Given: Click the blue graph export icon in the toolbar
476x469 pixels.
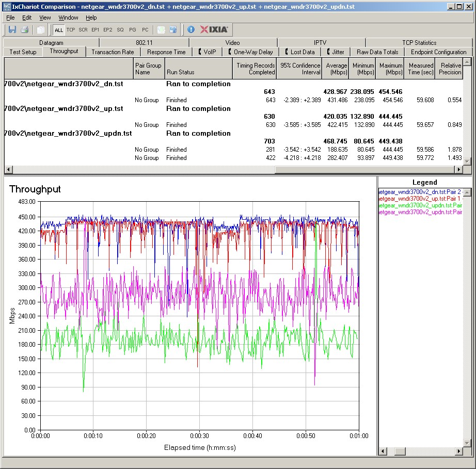Looking at the screenshot, I should coord(173,30).
